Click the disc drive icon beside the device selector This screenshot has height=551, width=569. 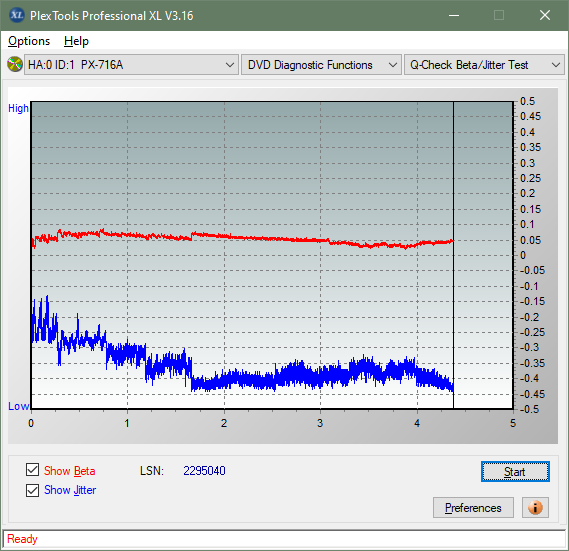[x=15, y=65]
